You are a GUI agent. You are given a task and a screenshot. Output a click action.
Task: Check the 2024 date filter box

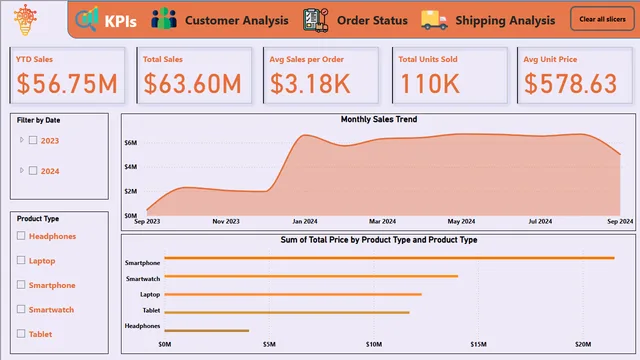[33, 171]
